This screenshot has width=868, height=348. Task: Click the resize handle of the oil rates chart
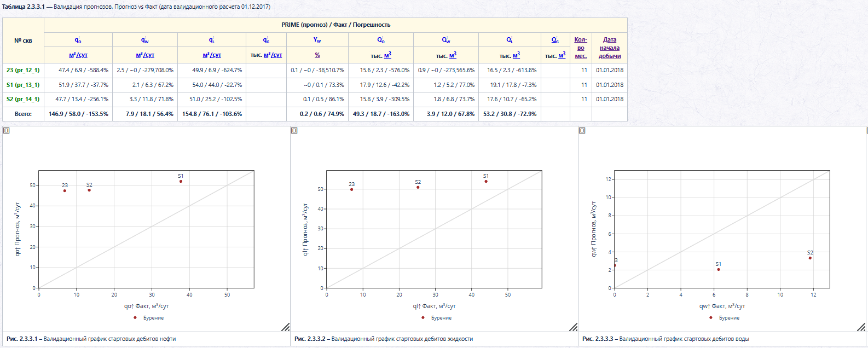(286, 327)
